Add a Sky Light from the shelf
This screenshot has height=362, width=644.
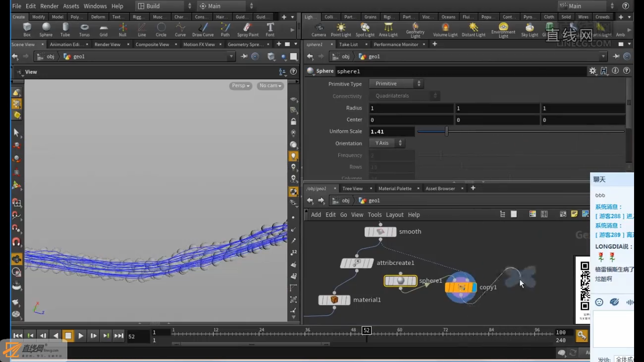[530, 30]
